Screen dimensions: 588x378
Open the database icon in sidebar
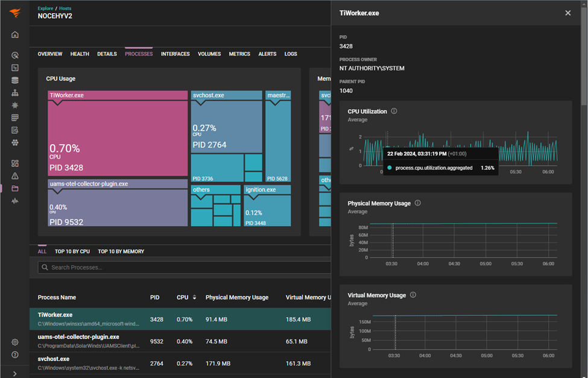(x=15, y=80)
